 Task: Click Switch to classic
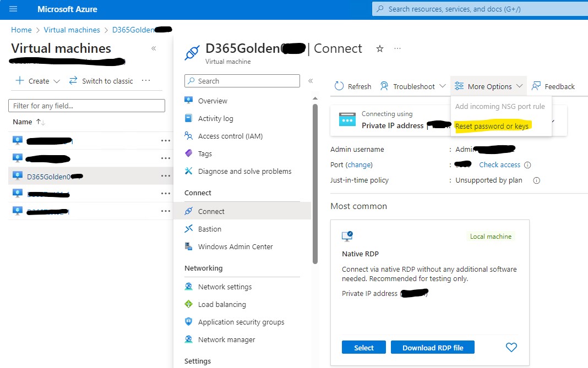[101, 81]
